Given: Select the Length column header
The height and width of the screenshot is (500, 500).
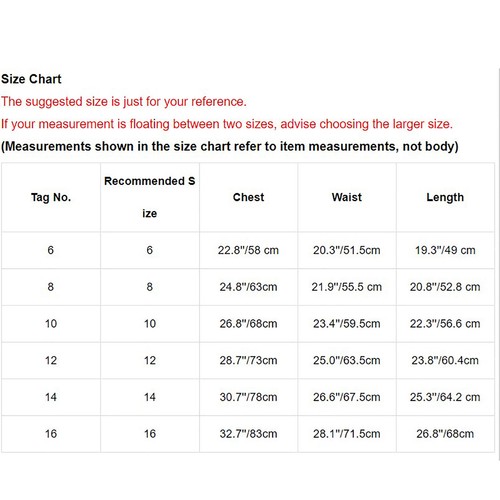Looking at the screenshot, I should (x=445, y=197).
